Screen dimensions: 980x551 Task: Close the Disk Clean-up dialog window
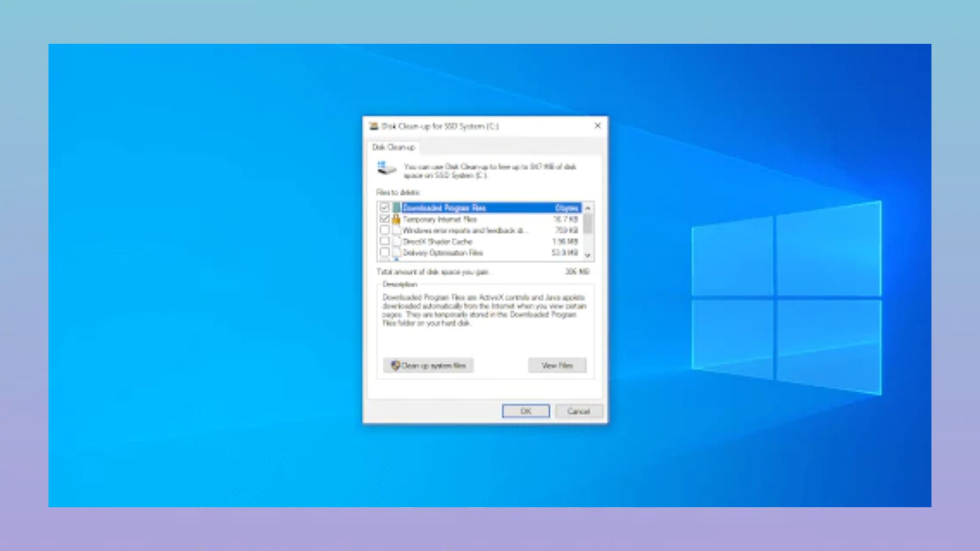(x=598, y=126)
